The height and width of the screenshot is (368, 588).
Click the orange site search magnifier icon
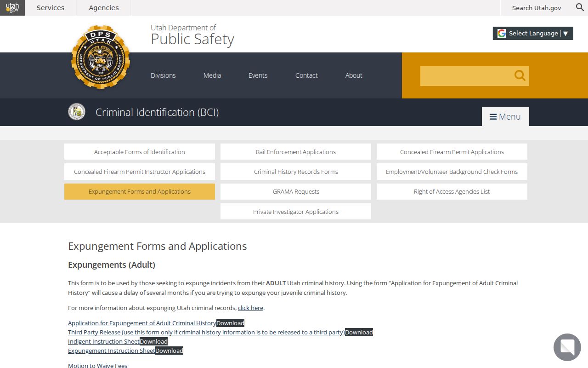[x=520, y=76]
